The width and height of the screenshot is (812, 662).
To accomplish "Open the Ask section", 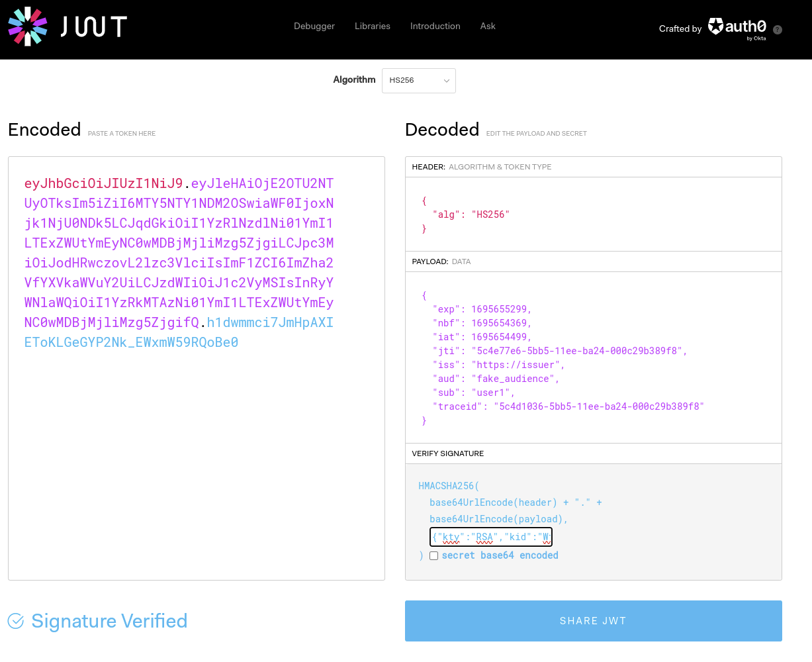I will (x=488, y=26).
